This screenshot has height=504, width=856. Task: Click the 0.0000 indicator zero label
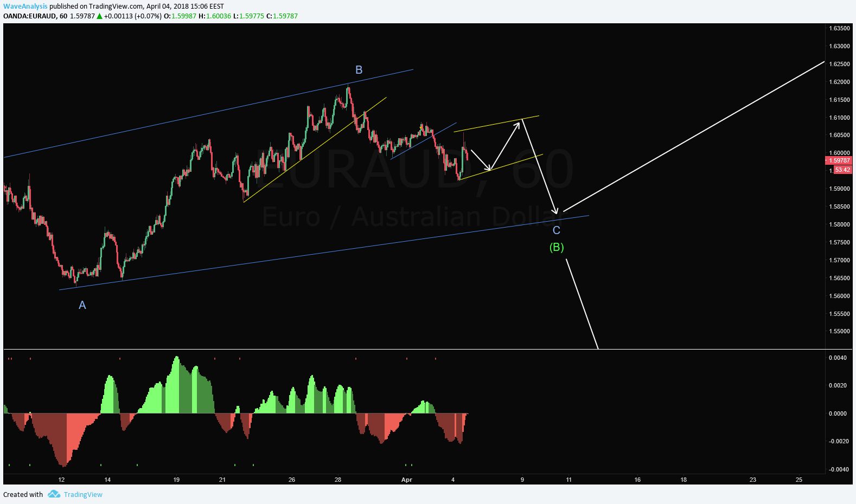click(838, 413)
